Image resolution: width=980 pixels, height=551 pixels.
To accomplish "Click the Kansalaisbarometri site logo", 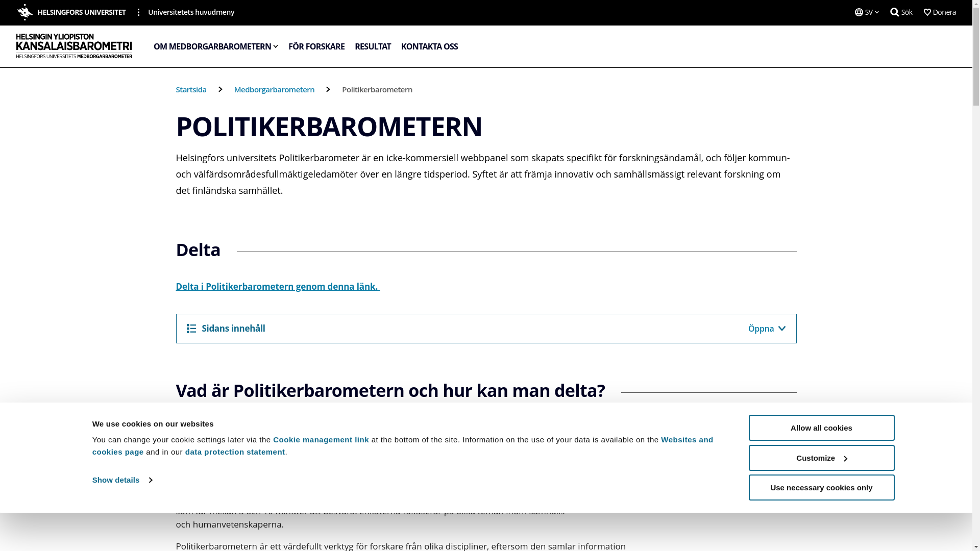I will point(74,46).
